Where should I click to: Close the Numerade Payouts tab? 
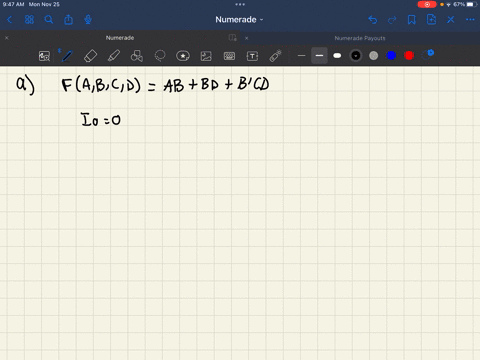click(x=247, y=38)
